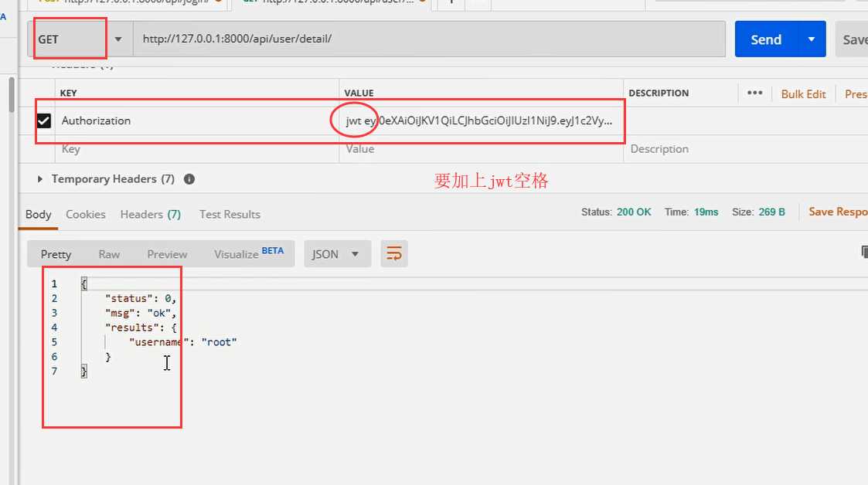
Task: Open the header columns three-dot options
Action: click(x=754, y=93)
